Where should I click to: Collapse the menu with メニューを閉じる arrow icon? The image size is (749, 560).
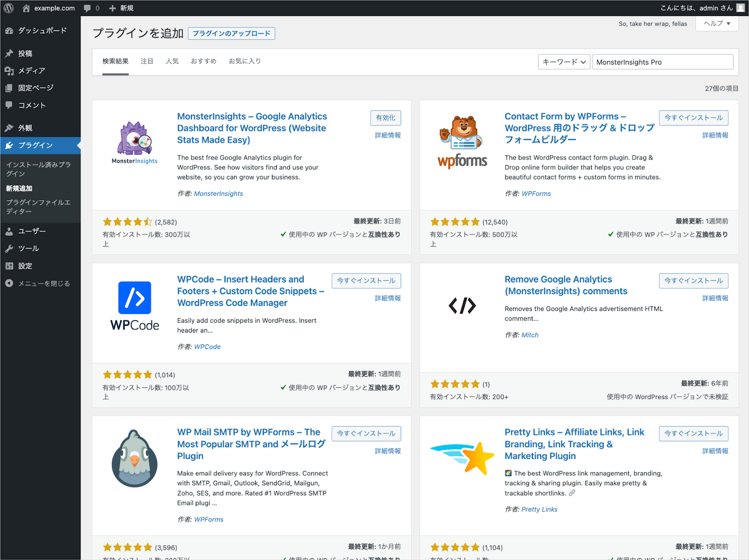point(9,283)
